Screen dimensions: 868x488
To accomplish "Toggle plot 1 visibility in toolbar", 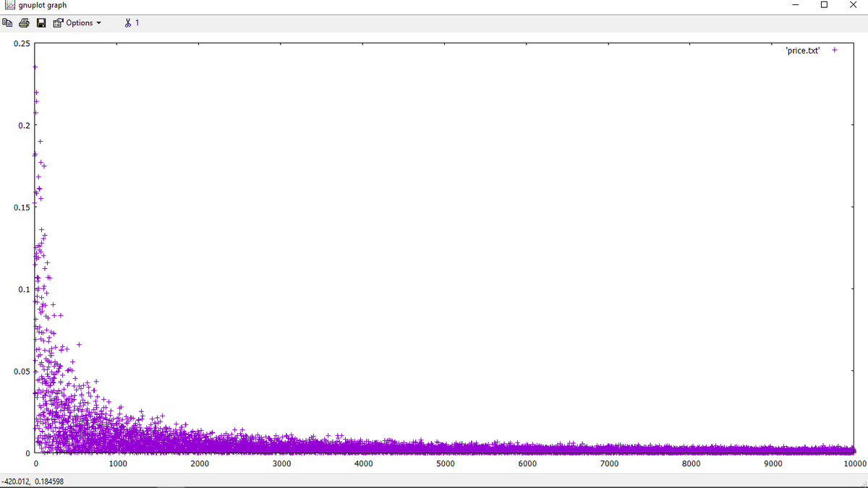I will (x=132, y=23).
